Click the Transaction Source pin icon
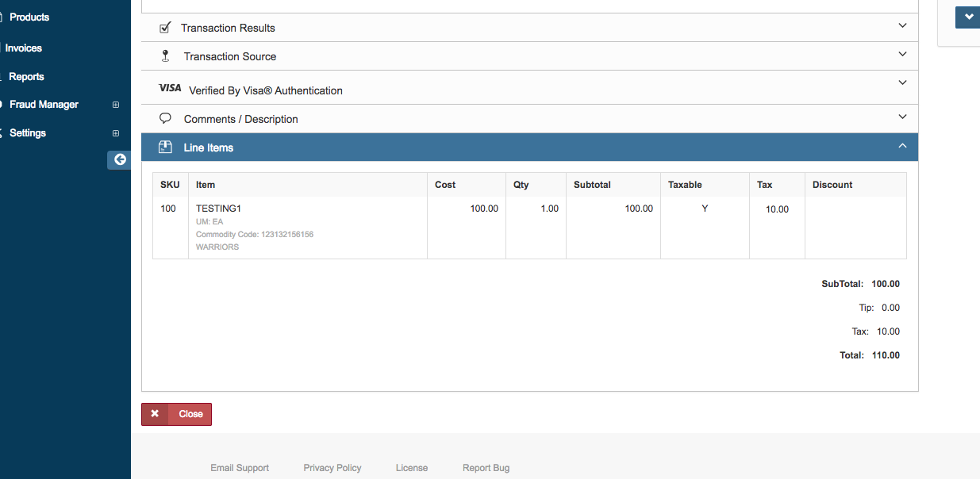 click(165, 56)
